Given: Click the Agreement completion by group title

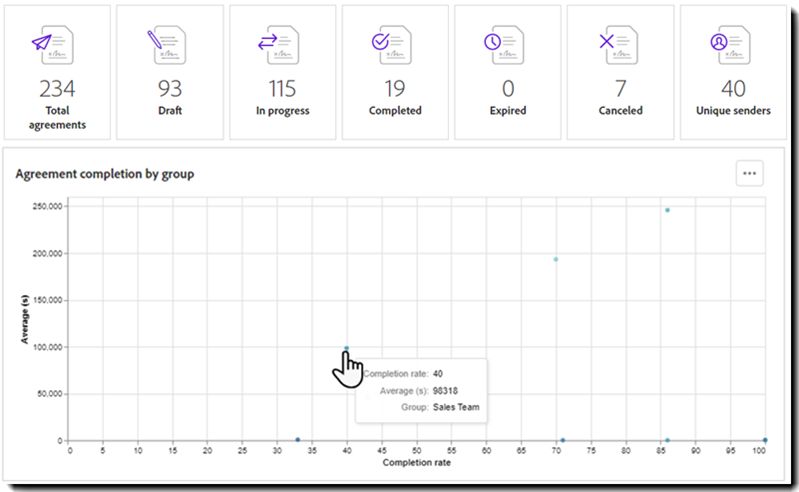Looking at the screenshot, I should point(105,174).
